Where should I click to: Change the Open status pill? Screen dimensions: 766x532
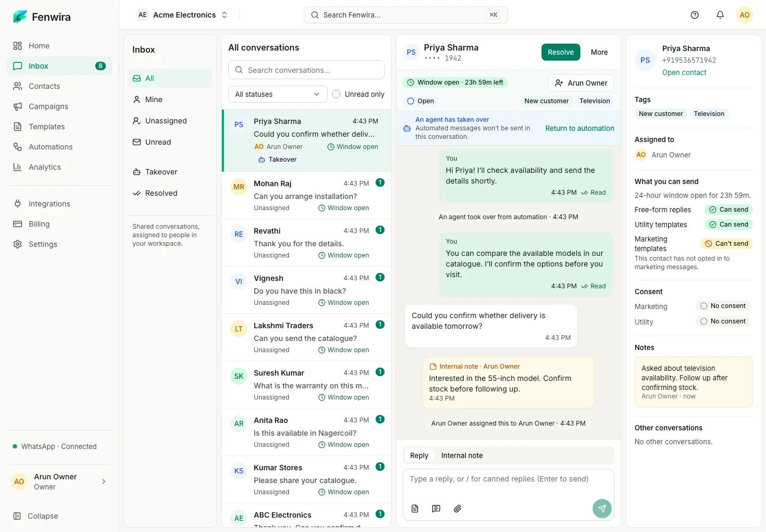(420, 101)
